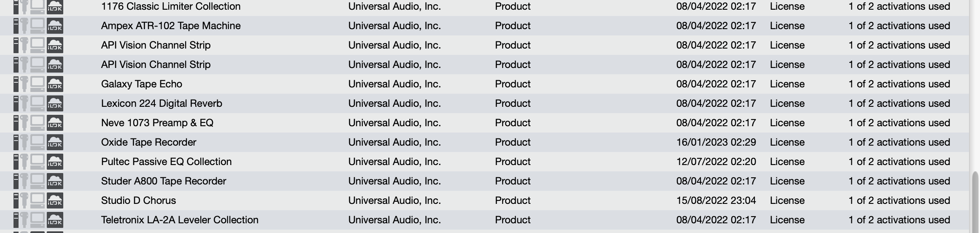This screenshot has width=980, height=233.
Task: Click the computer icon in the Lexicon 224 row
Action: click(38, 103)
